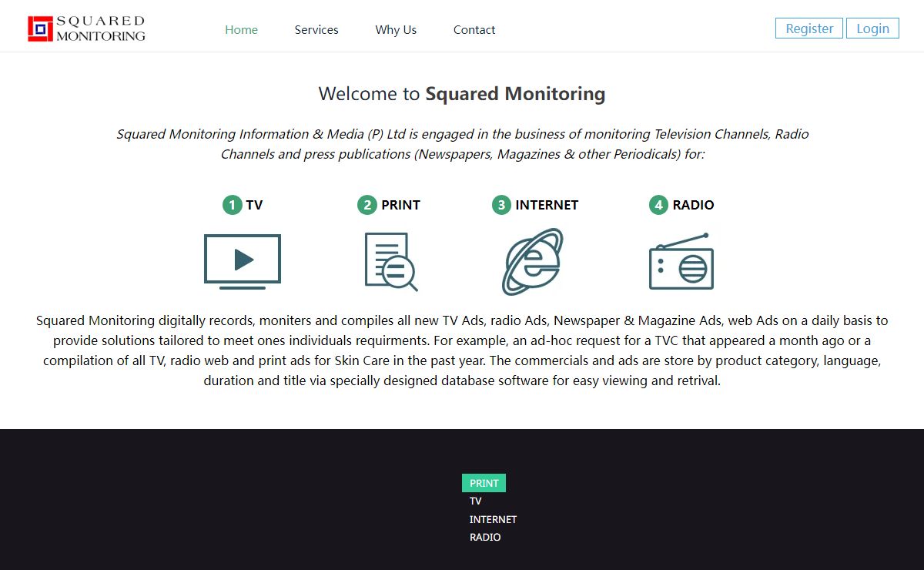Click the green number 3 badge

pyautogui.click(x=501, y=205)
